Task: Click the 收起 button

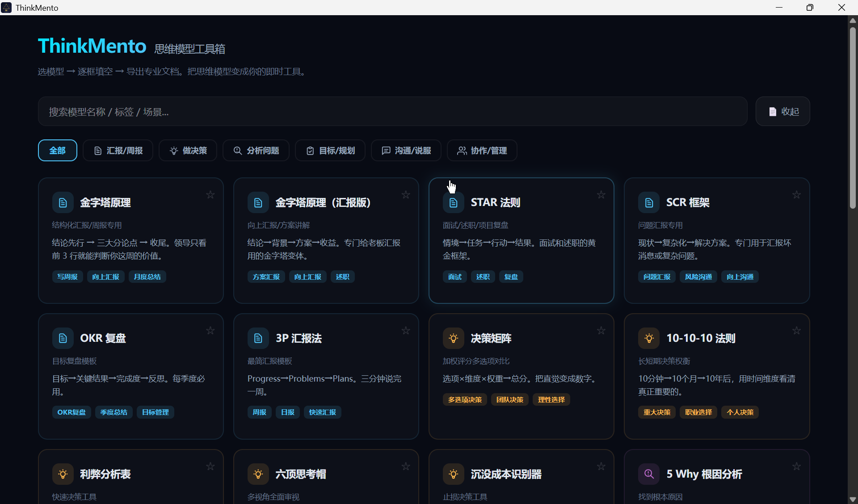Action: tap(783, 111)
